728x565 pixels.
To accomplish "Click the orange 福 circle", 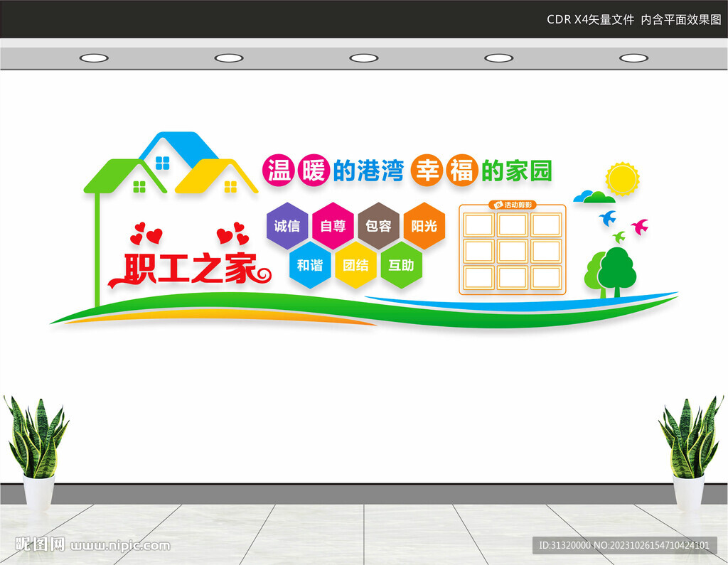I will [462, 171].
